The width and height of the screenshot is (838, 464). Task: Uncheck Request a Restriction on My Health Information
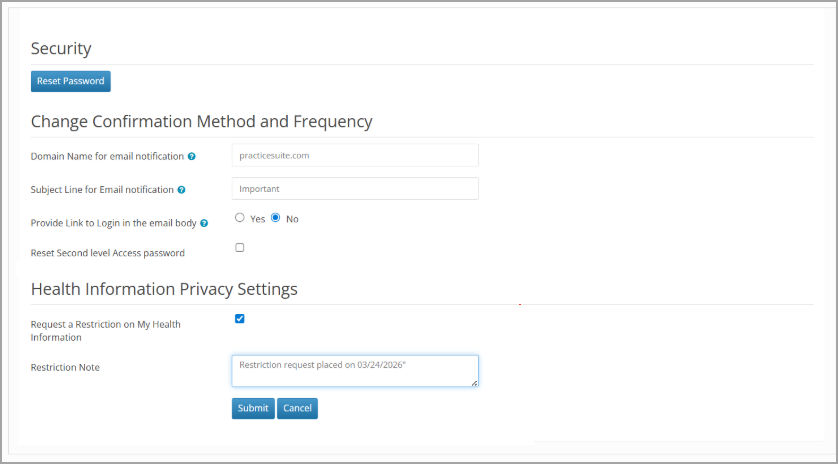(x=240, y=319)
